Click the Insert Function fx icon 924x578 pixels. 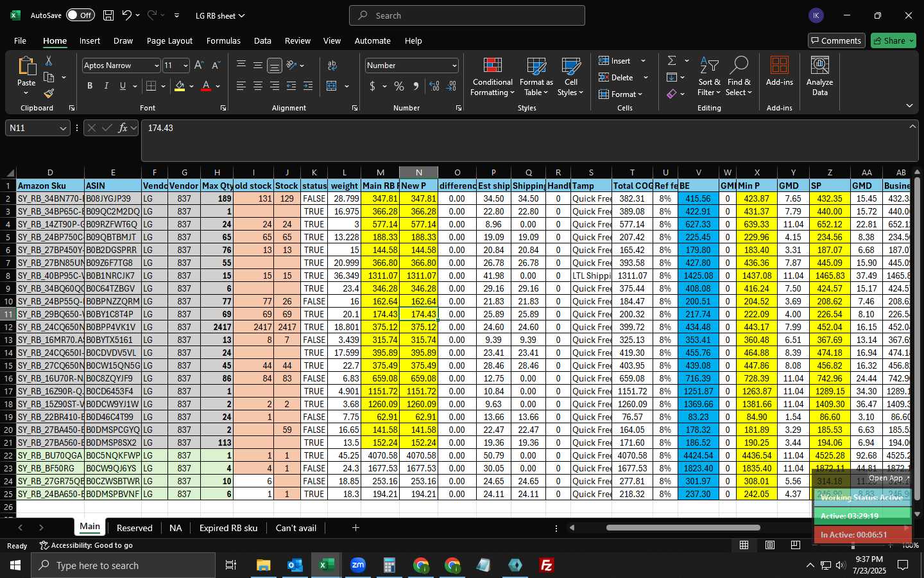coord(123,128)
